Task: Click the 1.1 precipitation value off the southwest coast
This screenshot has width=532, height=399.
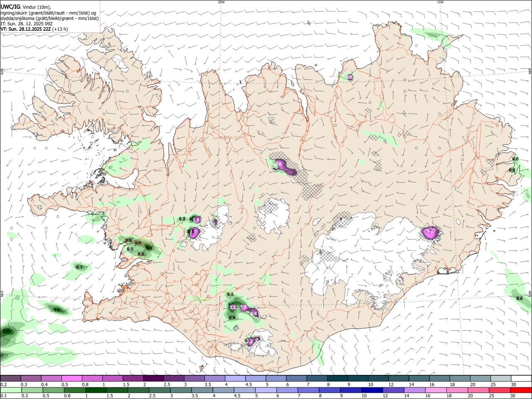Action: pos(57,310)
